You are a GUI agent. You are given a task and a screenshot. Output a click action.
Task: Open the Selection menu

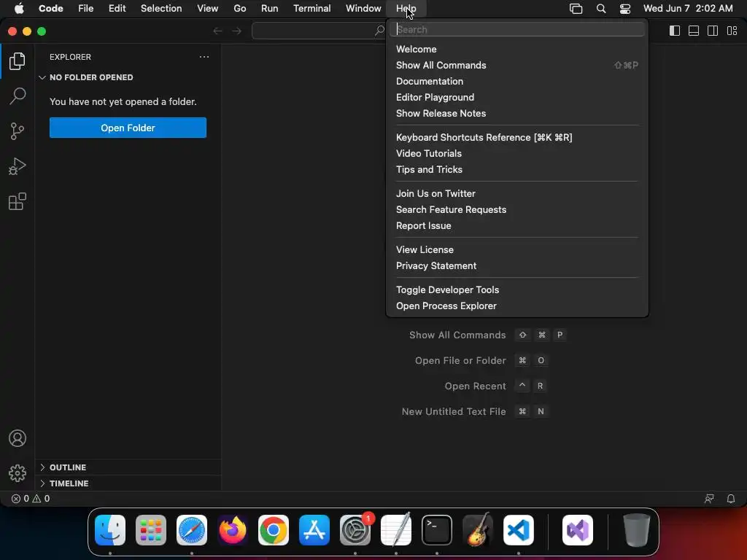pos(161,8)
